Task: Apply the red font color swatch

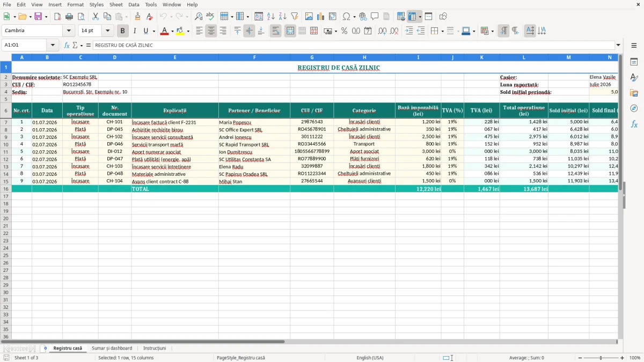Action: (164, 31)
